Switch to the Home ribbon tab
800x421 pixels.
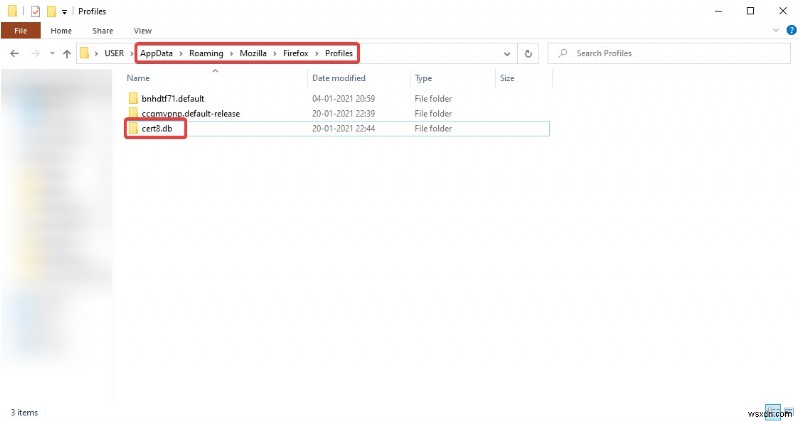pyautogui.click(x=61, y=31)
